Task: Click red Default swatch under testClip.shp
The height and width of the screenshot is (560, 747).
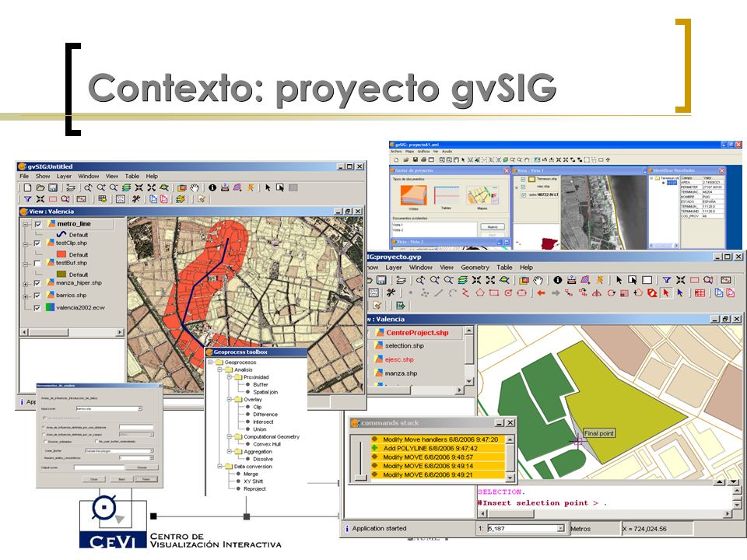Action: point(61,255)
